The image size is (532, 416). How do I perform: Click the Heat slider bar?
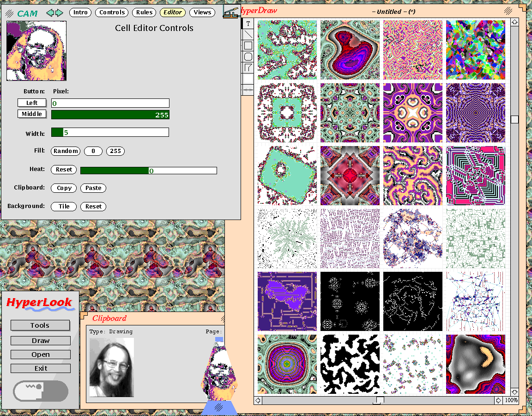tap(148, 171)
